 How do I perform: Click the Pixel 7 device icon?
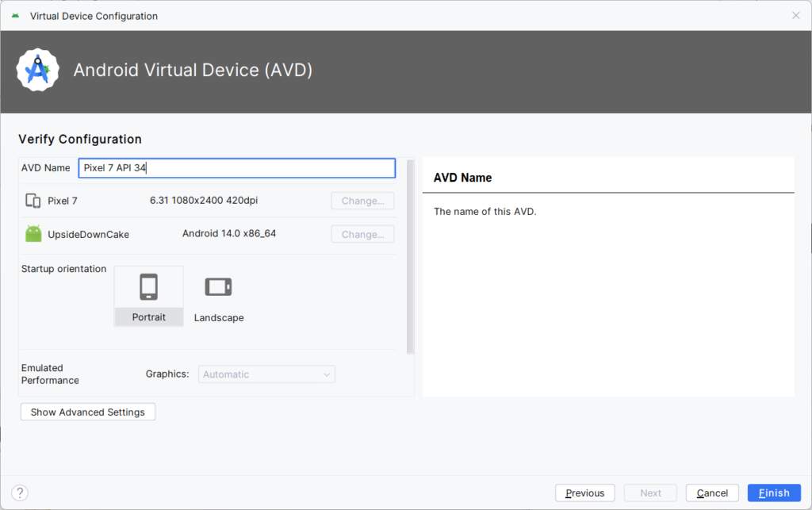coord(33,201)
